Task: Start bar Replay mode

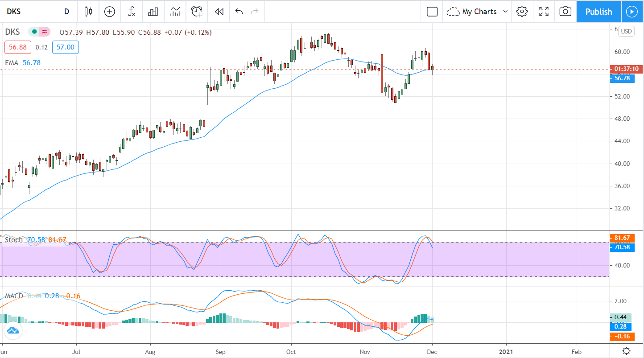Action: (219, 12)
